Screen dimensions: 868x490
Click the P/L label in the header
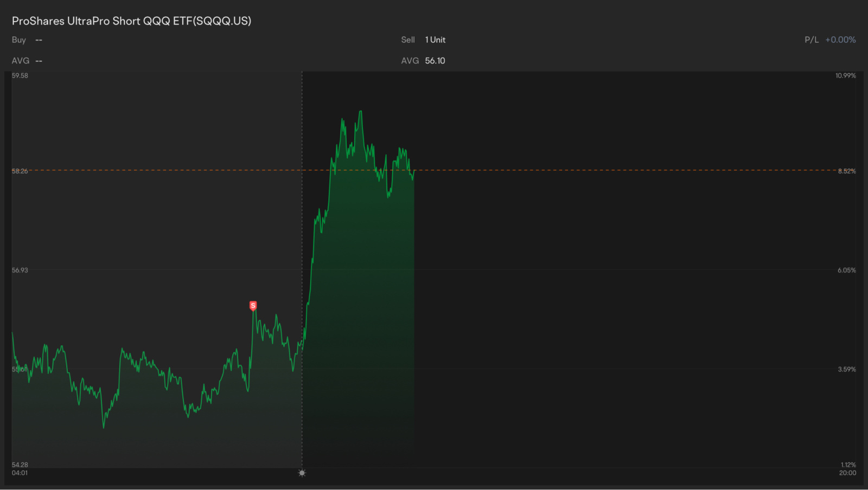coord(812,40)
